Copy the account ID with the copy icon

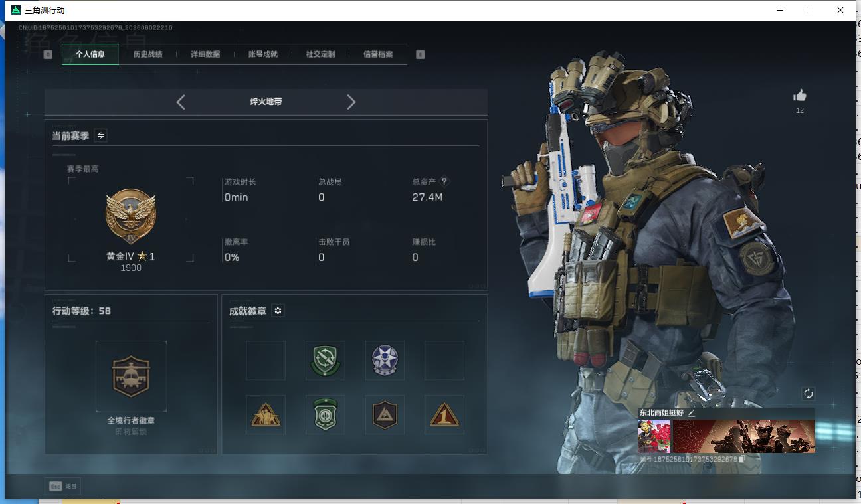[x=741, y=459]
